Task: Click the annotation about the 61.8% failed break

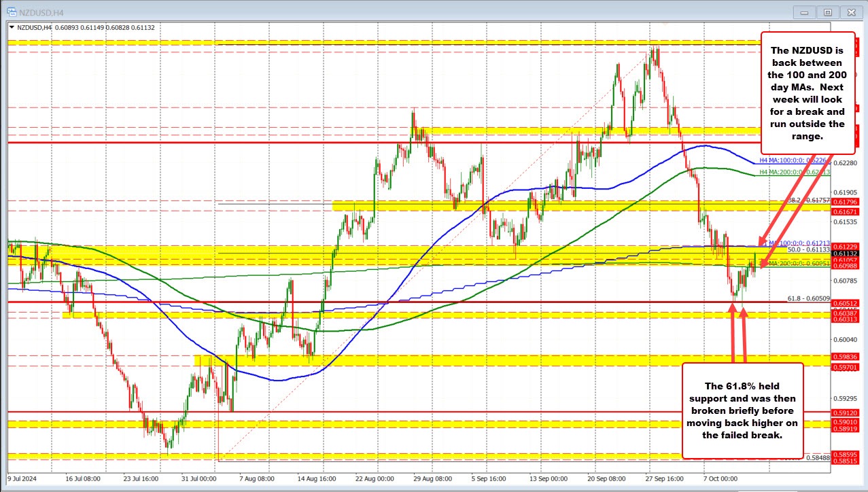Action: tap(742, 410)
